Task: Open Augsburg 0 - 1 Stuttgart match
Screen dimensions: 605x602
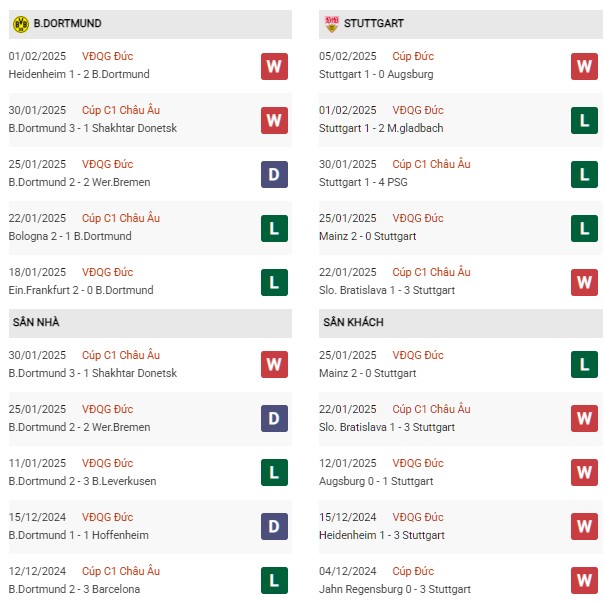Action: coord(376,481)
